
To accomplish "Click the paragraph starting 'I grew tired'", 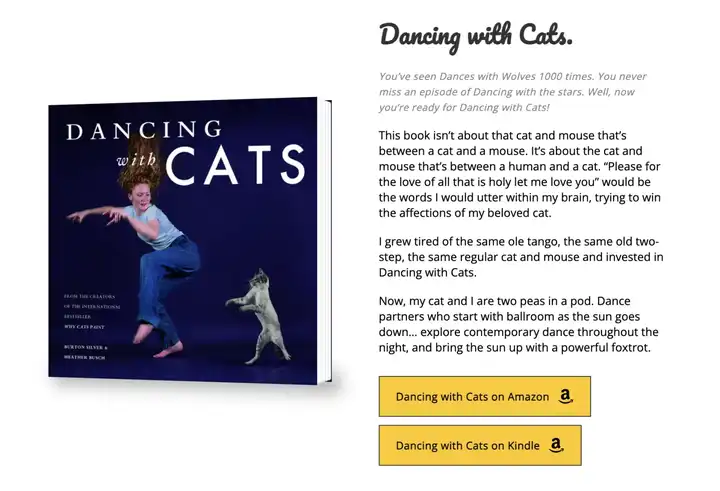I will [521, 257].
